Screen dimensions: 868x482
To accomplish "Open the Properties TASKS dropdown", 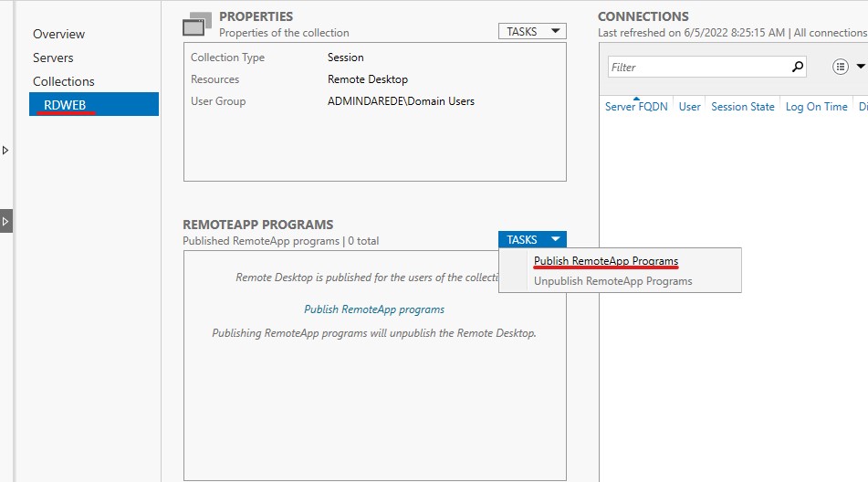I will click(x=532, y=32).
